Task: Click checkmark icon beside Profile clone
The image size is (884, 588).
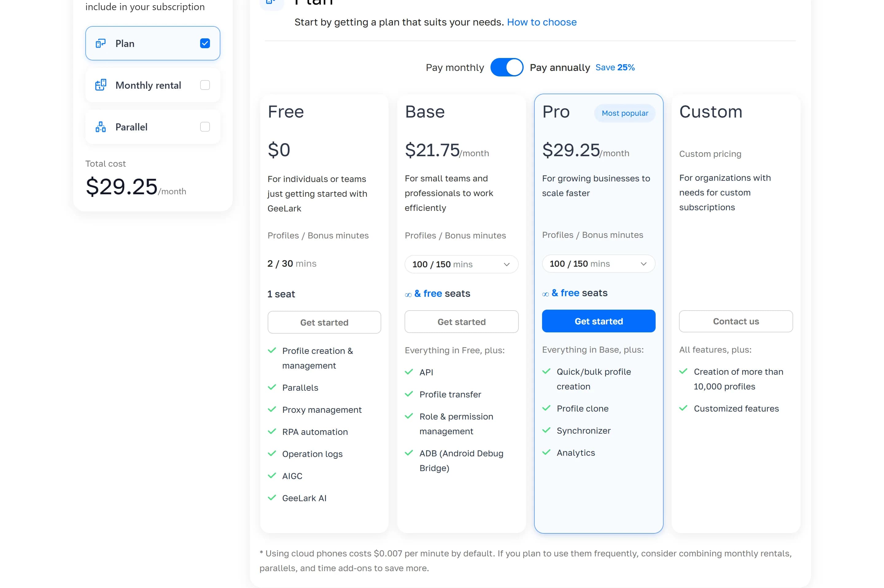Action: click(546, 408)
